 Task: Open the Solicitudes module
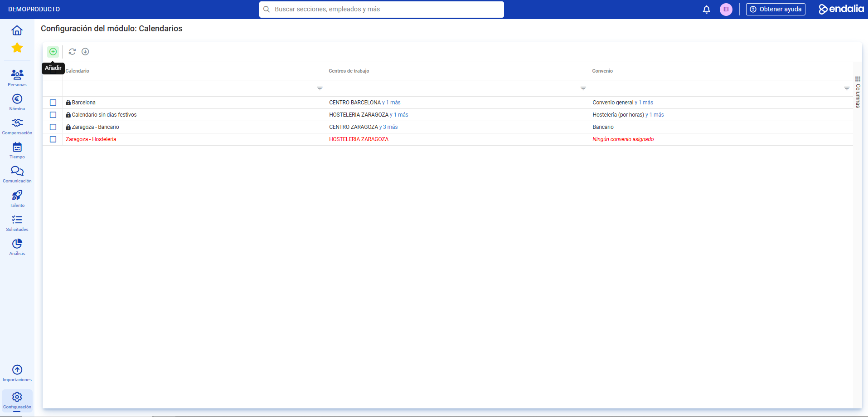coord(17,223)
